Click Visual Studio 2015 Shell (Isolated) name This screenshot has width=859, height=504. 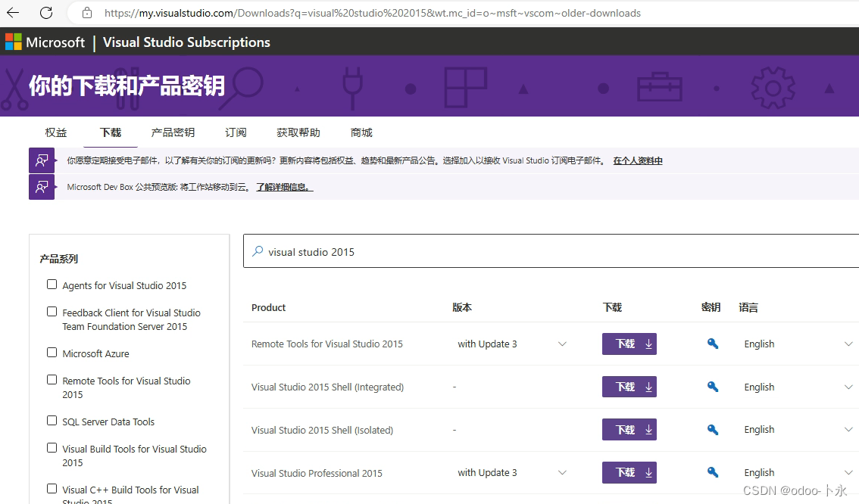pyautogui.click(x=322, y=430)
